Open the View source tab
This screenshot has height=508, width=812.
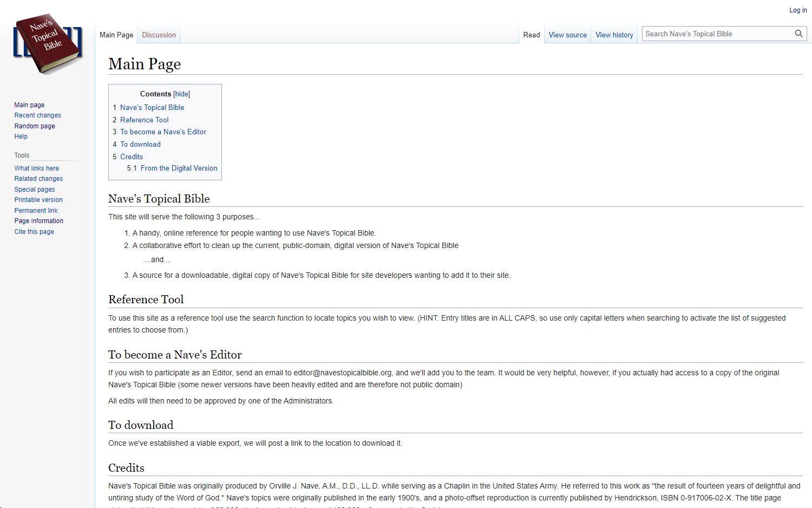(567, 35)
